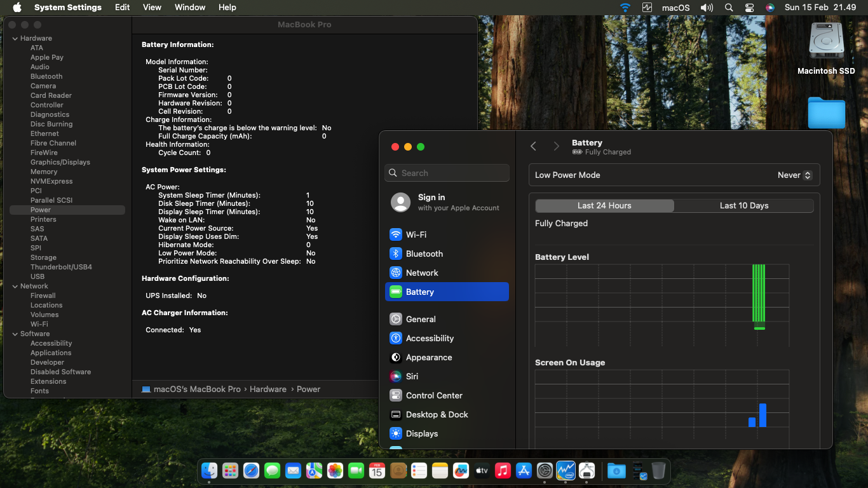Open the Apple menu
868x488 pixels.
pyautogui.click(x=17, y=8)
